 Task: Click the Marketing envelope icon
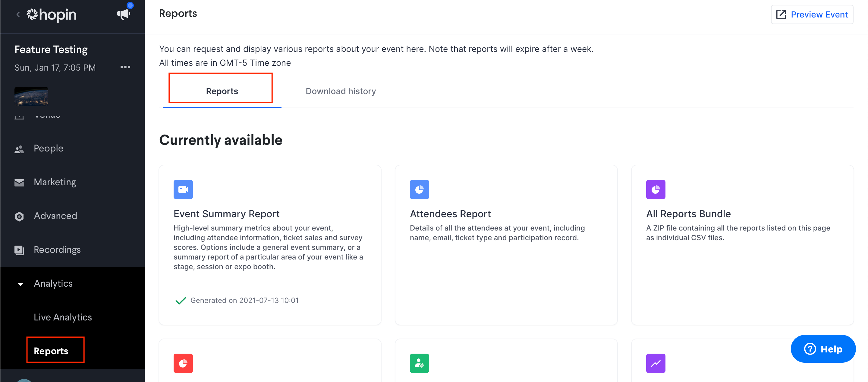[19, 183]
